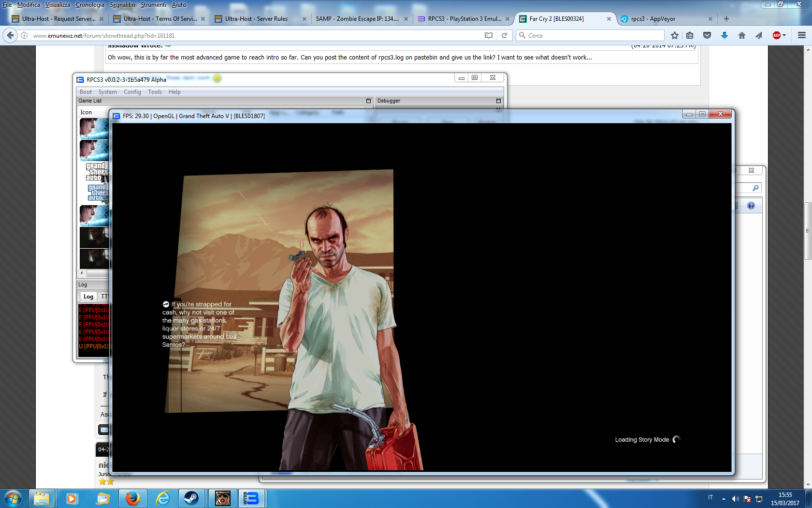Image resolution: width=812 pixels, height=508 pixels.
Task: Open a new browser tab with plus button
Action: pyautogui.click(x=726, y=19)
